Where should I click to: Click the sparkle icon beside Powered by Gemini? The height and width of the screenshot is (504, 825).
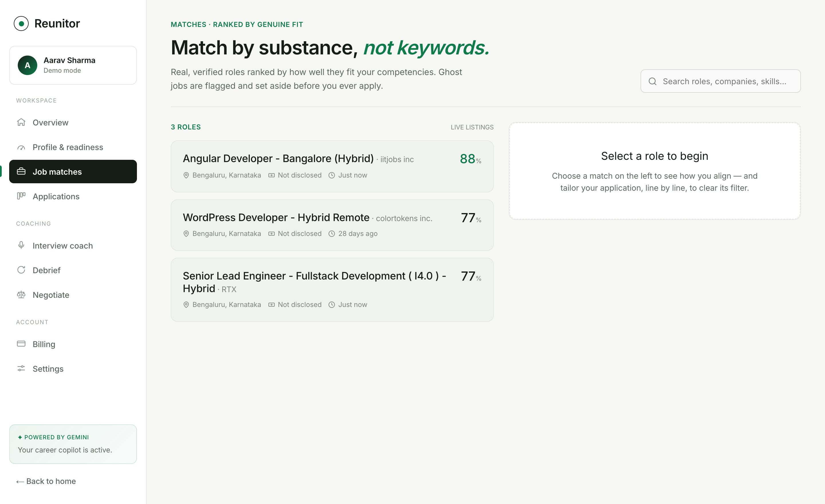pos(20,437)
